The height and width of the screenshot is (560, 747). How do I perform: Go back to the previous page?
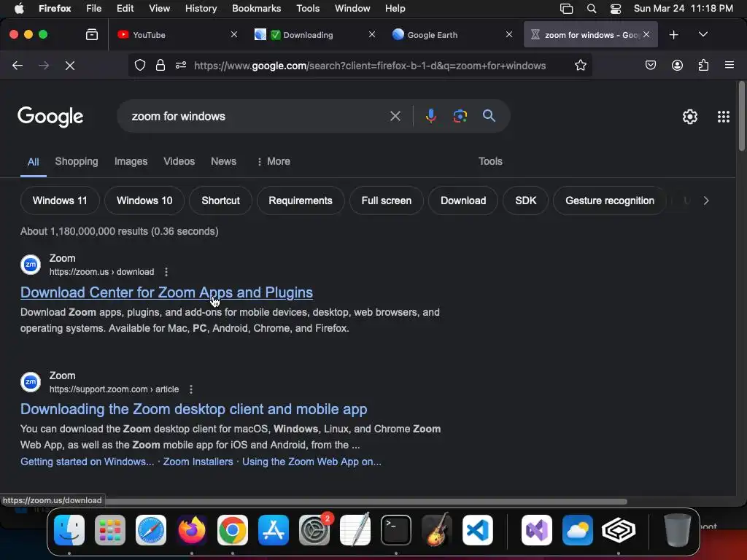(18, 66)
